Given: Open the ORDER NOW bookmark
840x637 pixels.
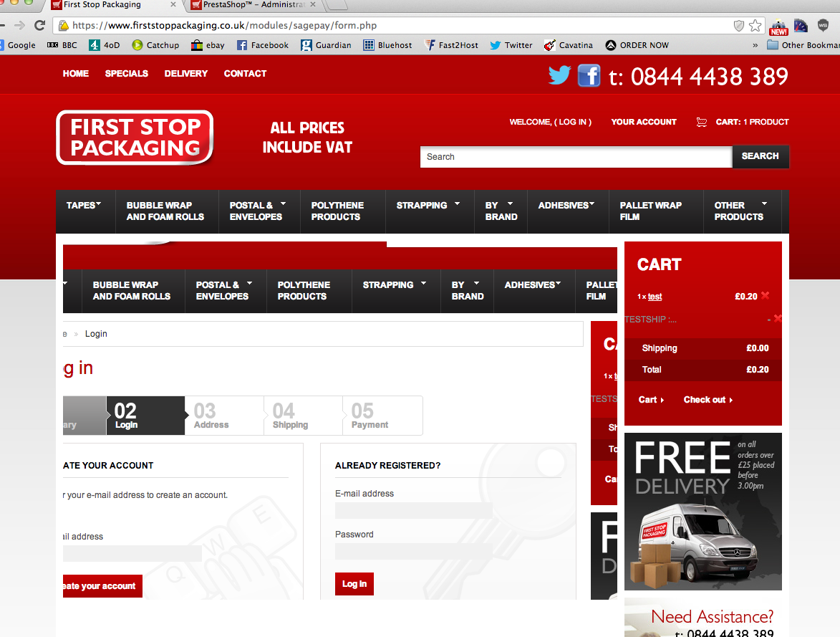Looking at the screenshot, I should tap(637, 45).
